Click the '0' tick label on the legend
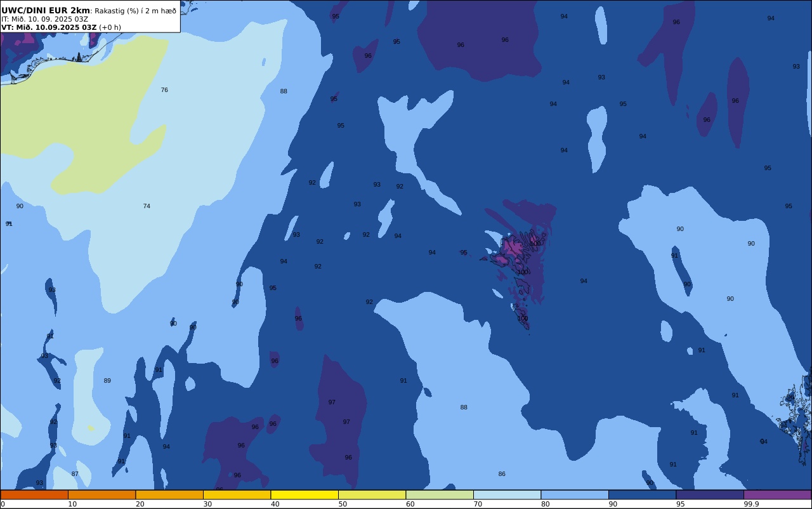The height and width of the screenshot is (509, 812). 3,504
